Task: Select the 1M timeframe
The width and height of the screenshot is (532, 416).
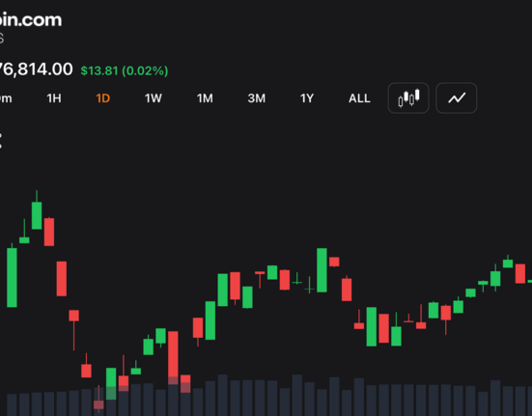Action: coord(205,98)
